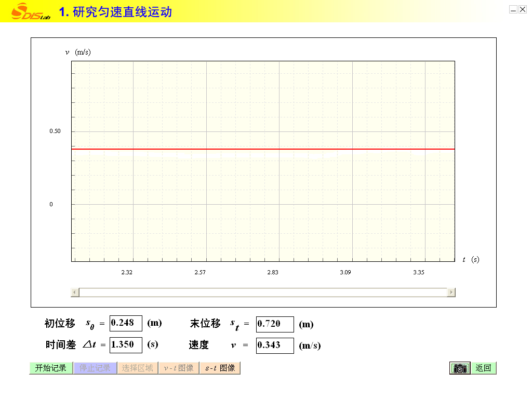This screenshot has width=532, height=399.
Task: Click the 时间差 Δt value field
Action: [126, 344]
